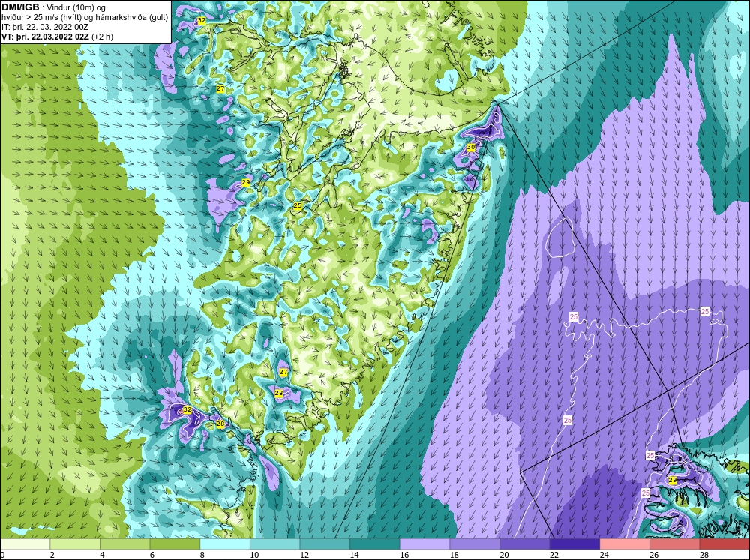
Task: Click the legend scale number 26
Action: [654, 555]
